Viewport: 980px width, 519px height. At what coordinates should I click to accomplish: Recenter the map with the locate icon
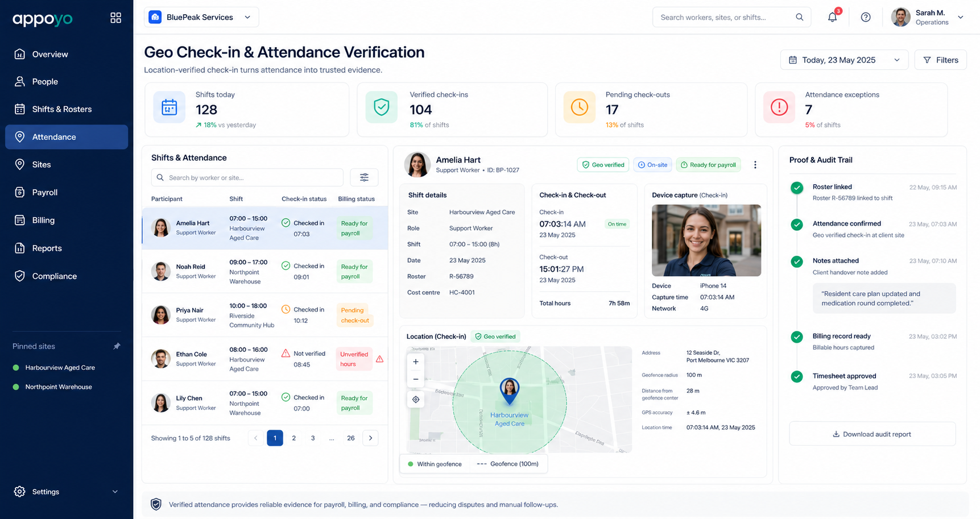[416, 400]
